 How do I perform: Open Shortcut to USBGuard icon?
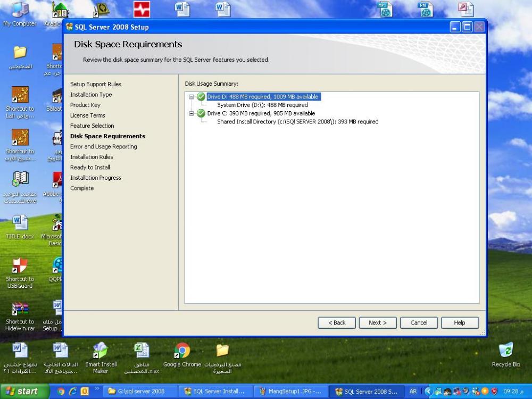20,273
